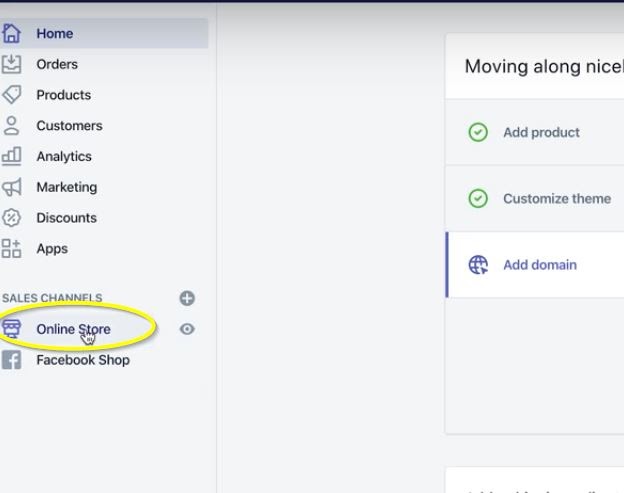Add a sales channel with plus button
This screenshot has height=493, width=624.
(x=187, y=298)
